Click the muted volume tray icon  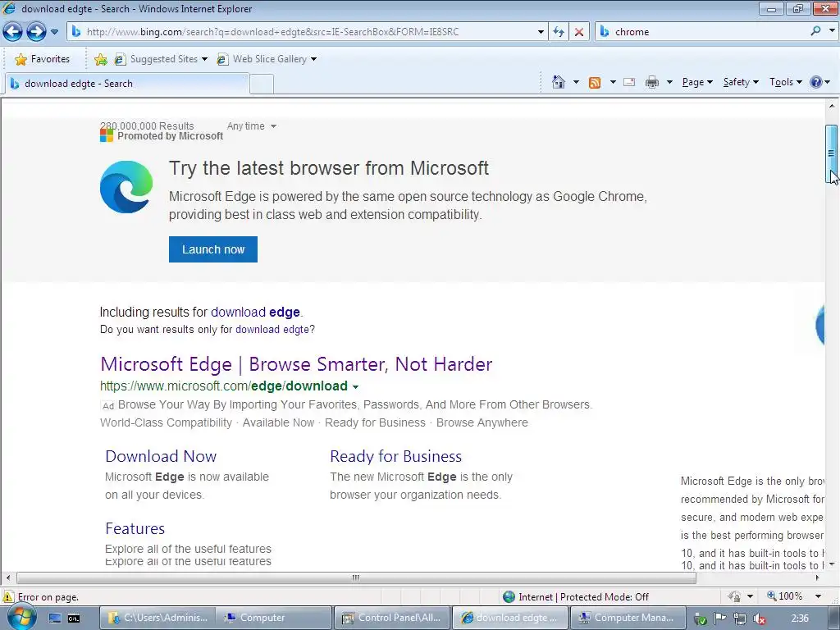coord(759,619)
